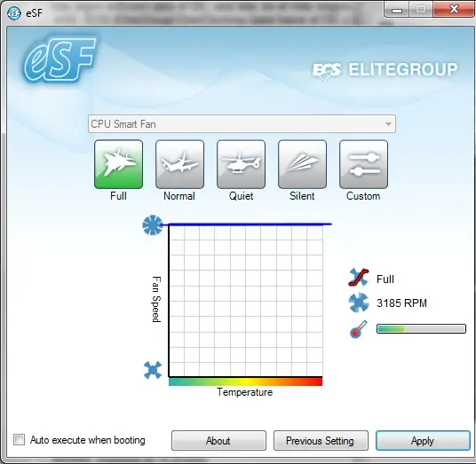The width and height of the screenshot is (476, 464).
Task: Enable Auto execute when booting checkbox
Action: click(20, 440)
